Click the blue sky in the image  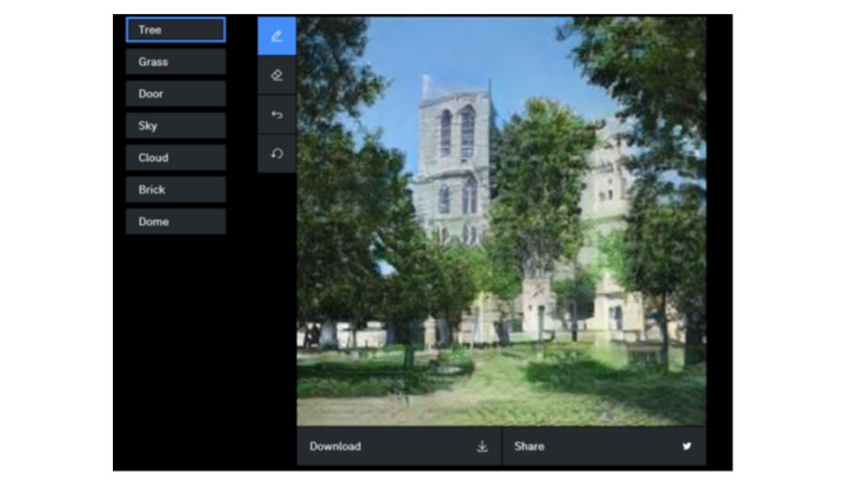[x=527, y=57]
